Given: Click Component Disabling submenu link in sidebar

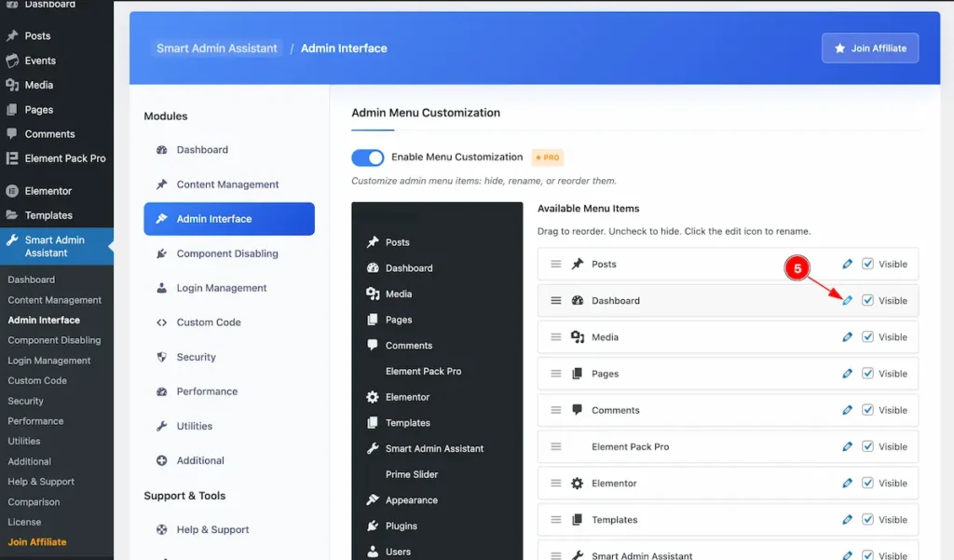Looking at the screenshot, I should (54, 340).
